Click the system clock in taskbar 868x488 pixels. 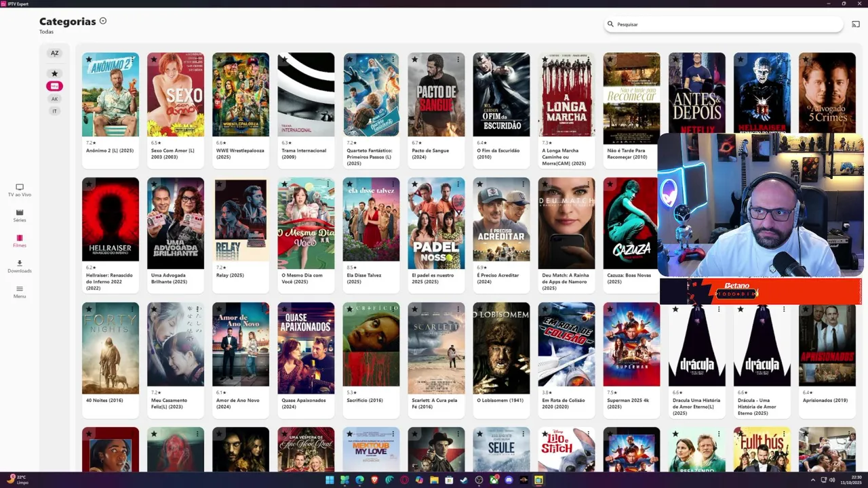[851, 480]
